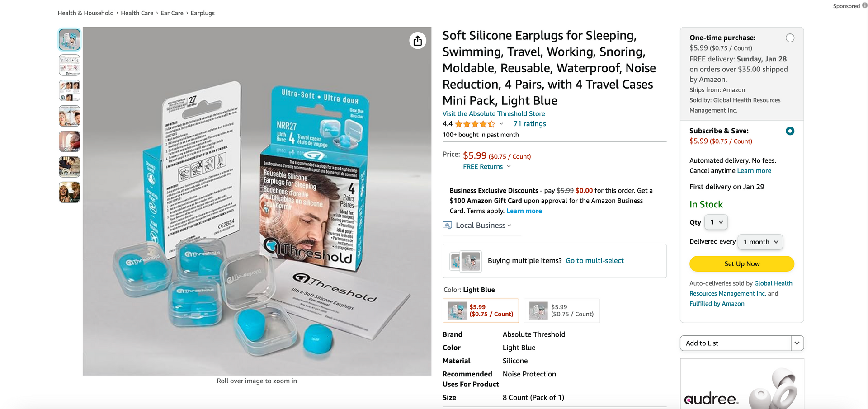Open the Delivered every 1 month dropdown
868x409 pixels.
[x=760, y=242]
